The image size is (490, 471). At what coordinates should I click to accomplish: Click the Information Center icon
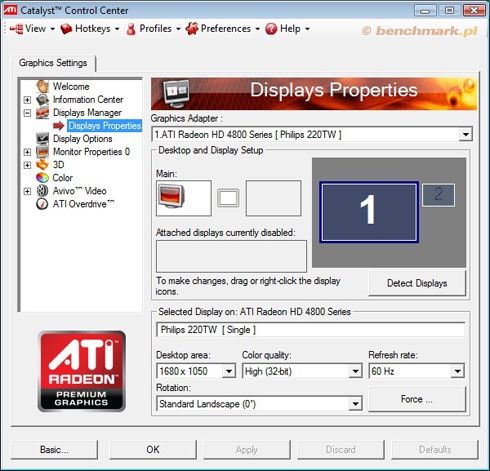pyautogui.click(x=42, y=99)
